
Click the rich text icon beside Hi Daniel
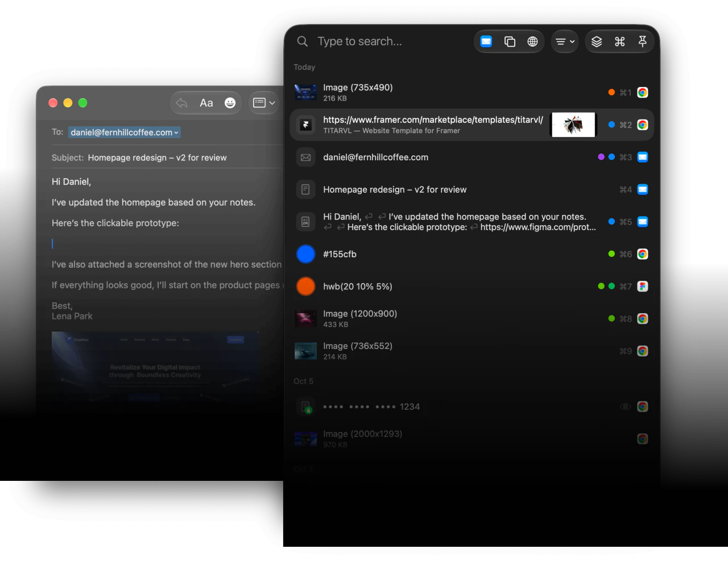(305, 222)
